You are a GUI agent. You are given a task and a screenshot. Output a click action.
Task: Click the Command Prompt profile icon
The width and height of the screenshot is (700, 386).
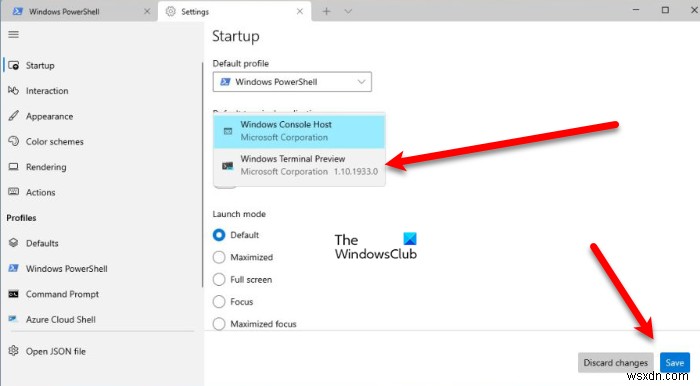pyautogui.click(x=13, y=294)
